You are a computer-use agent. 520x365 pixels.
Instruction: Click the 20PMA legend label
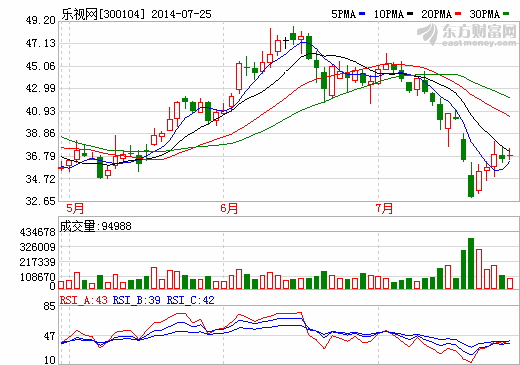pos(437,14)
